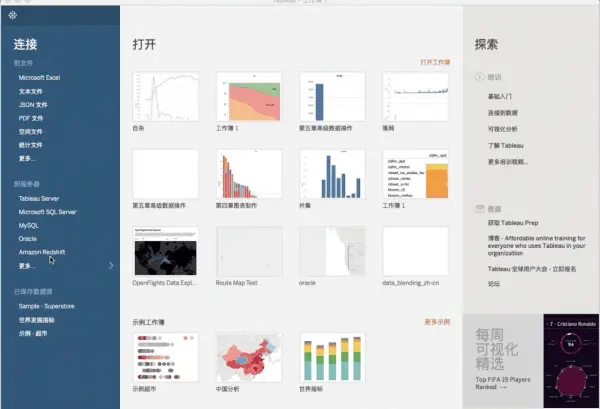600x409 pixels.
Task: Click the orange 更多示例 link
Action: [x=437, y=322]
